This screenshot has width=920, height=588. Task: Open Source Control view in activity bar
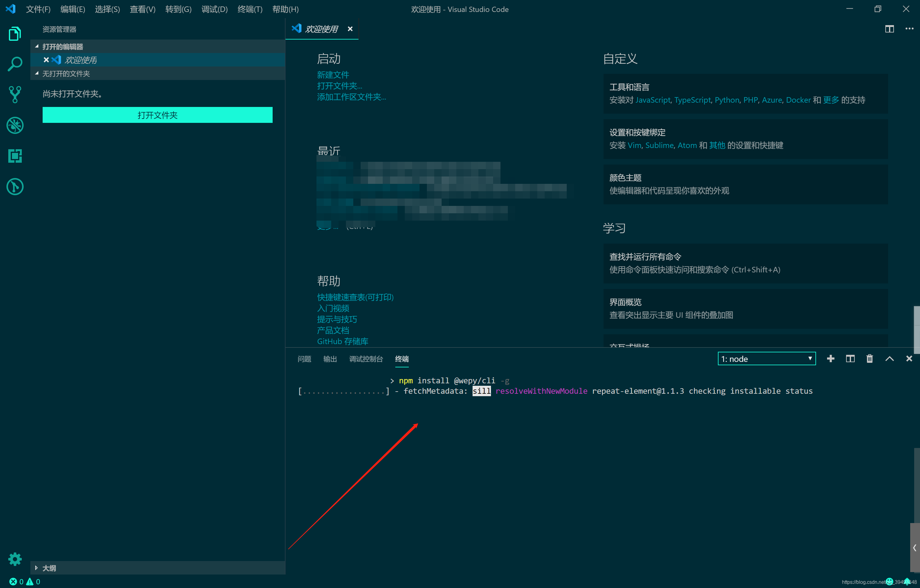pos(15,94)
